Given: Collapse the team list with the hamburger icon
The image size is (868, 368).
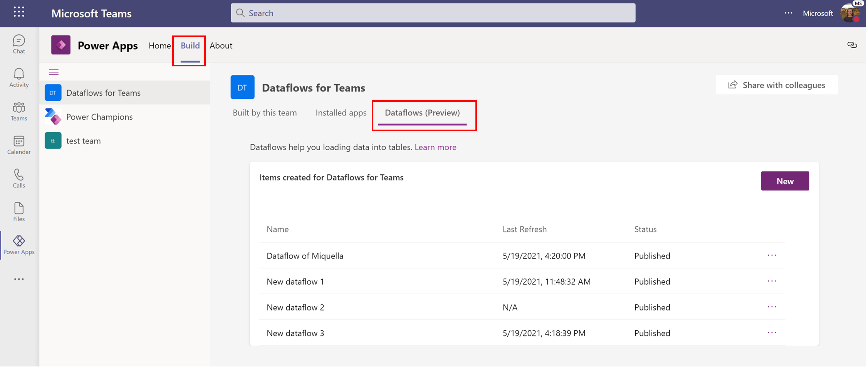Looking at the screenshot, I should pos(54,72).
